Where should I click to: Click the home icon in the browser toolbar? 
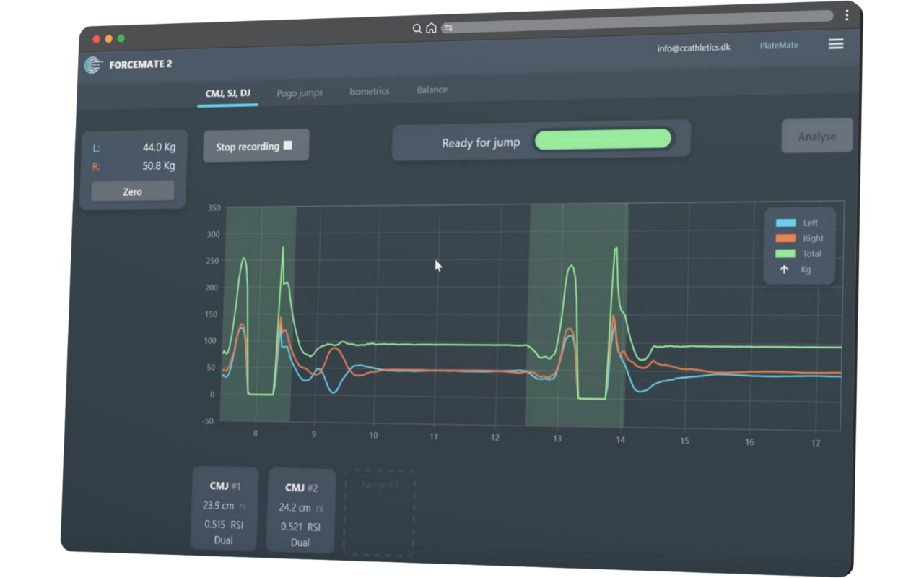(431, 27)
